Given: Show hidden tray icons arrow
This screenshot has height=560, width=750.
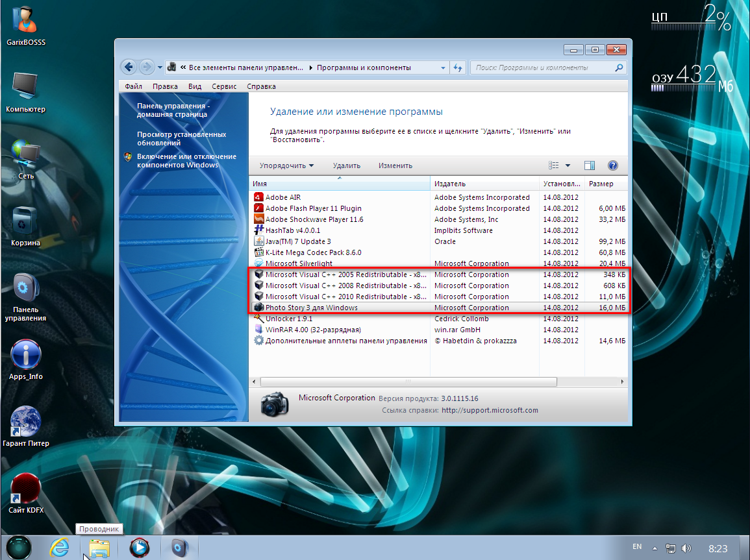Looking at the screenshot, I should [655, 548].
